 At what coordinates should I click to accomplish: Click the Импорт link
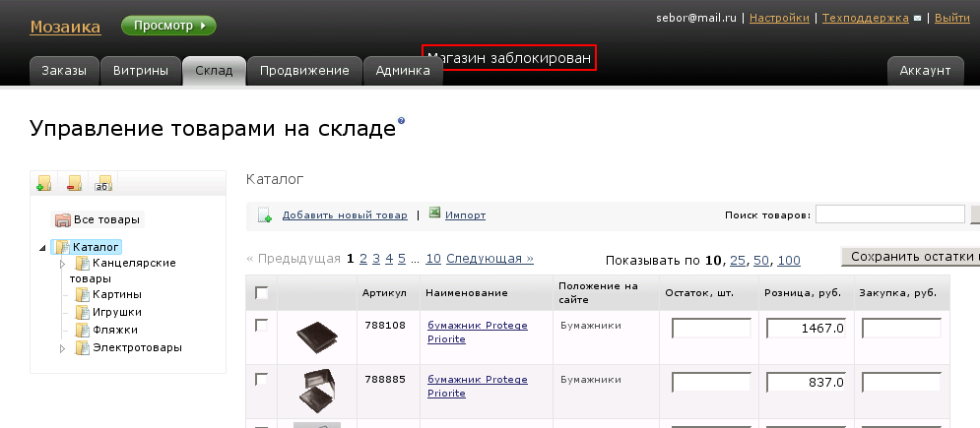pyautogui.click(x=466, y=215)
